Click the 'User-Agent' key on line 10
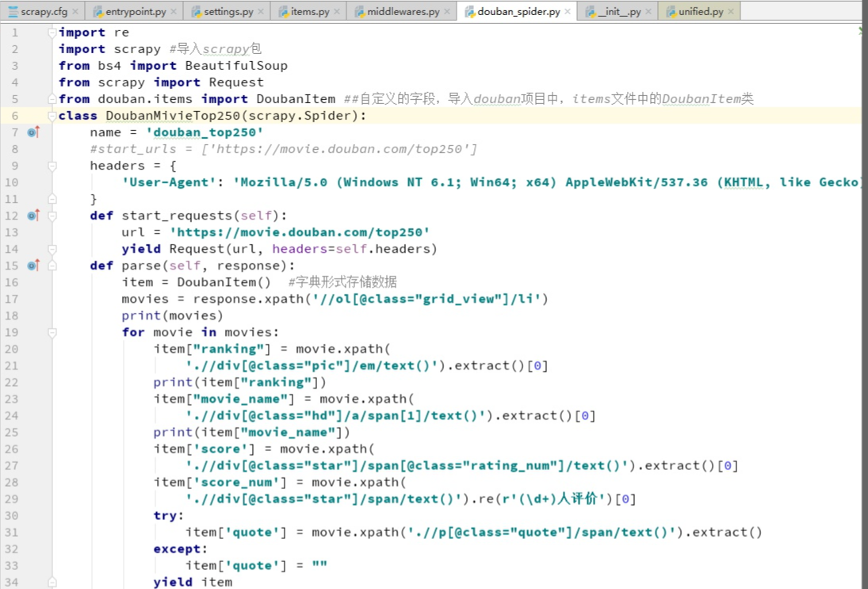Screen dimensions: 868x589 tap(169, 182)
